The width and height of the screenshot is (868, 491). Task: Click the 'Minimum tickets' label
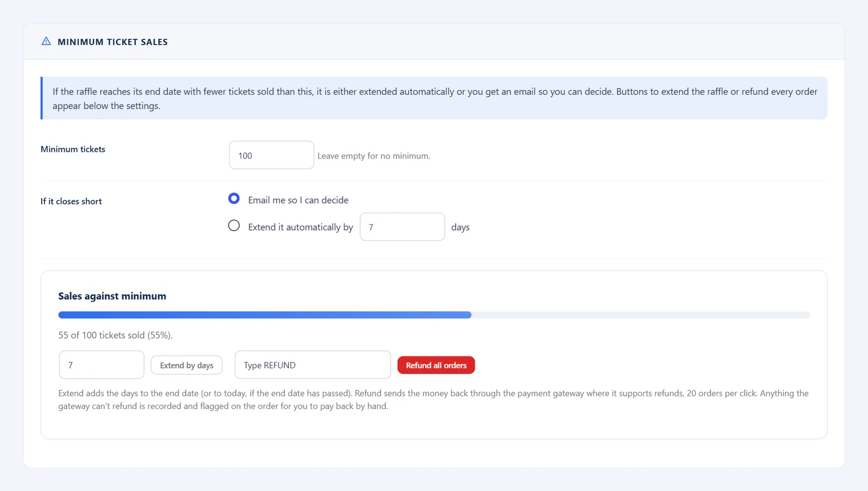[x=73, y=149]
